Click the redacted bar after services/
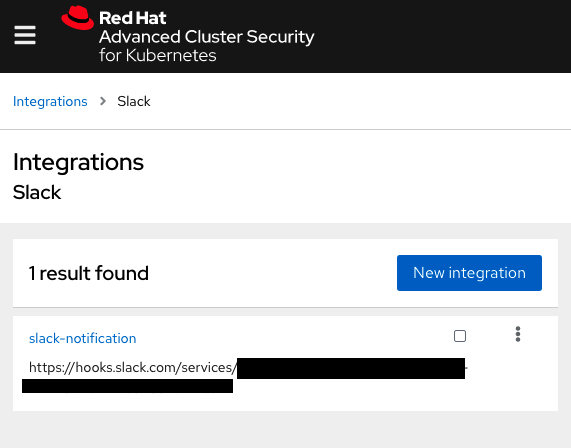This screenshot has height=448, width=571. click(351, 368)
